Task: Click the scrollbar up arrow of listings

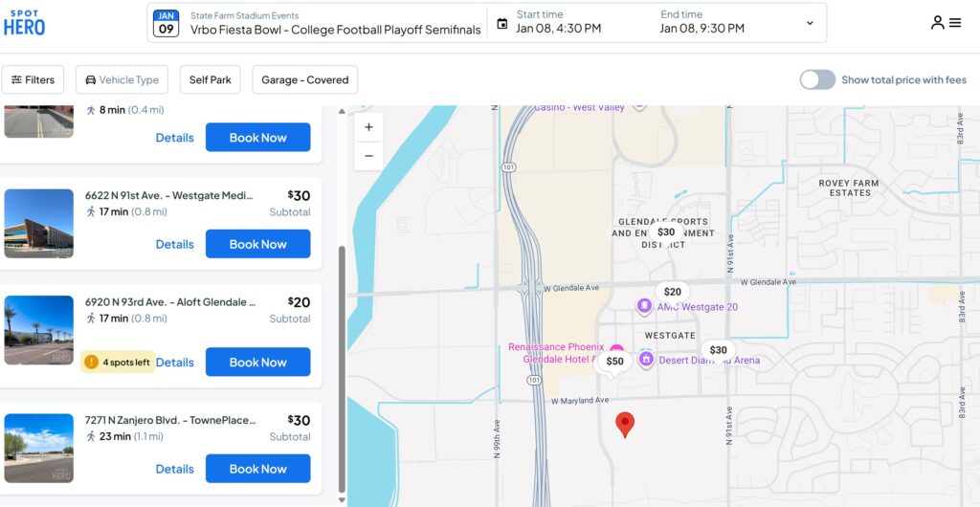Action: (342, 112)
